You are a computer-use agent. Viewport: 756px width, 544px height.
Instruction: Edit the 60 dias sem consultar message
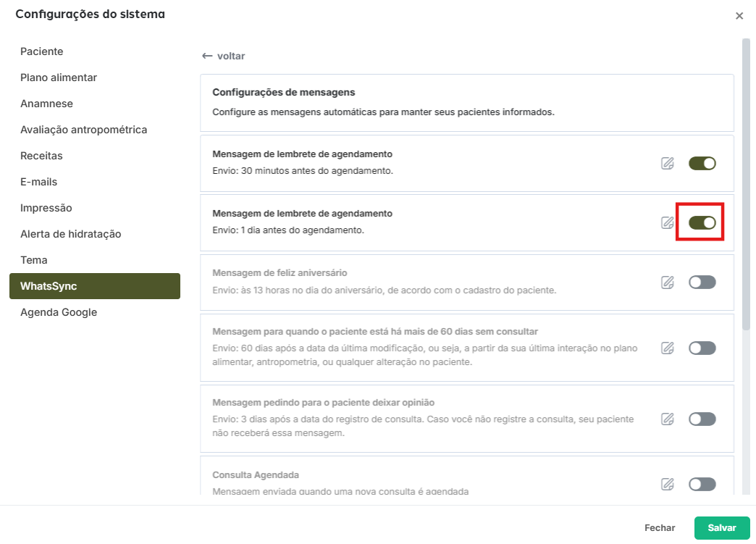pos(667,348)
